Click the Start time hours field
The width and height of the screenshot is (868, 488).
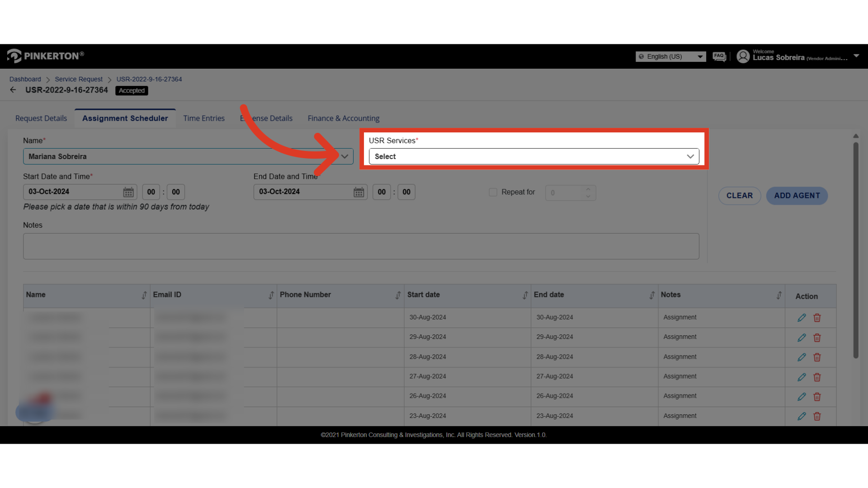coord(151,192)
